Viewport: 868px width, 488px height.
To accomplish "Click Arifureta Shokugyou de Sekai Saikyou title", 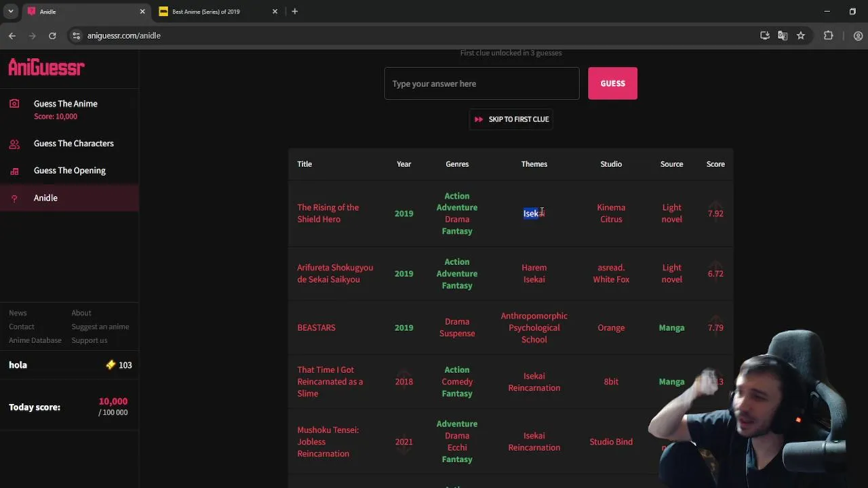I will tap(335, 274).
